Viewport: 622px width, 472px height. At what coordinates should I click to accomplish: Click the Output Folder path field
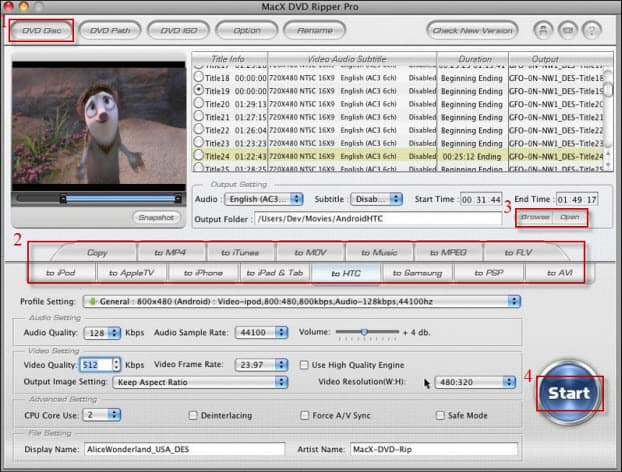pos(378,219)
